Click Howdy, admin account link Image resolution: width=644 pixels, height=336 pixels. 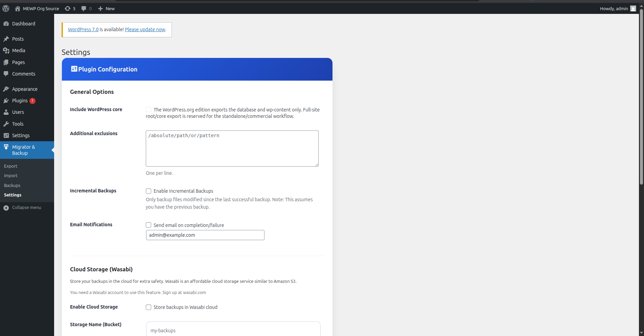point(614,8)
